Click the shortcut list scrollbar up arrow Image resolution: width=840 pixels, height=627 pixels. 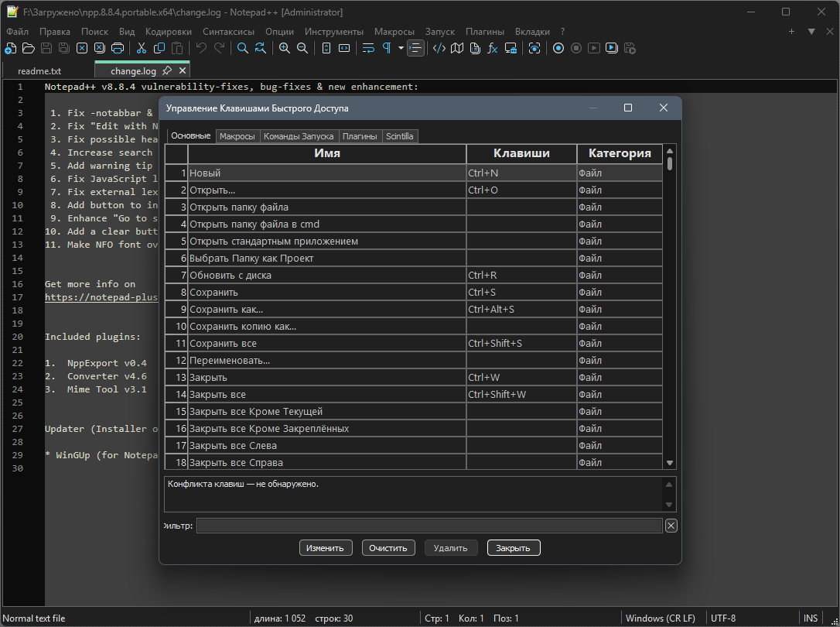click(x=670, y=151)
